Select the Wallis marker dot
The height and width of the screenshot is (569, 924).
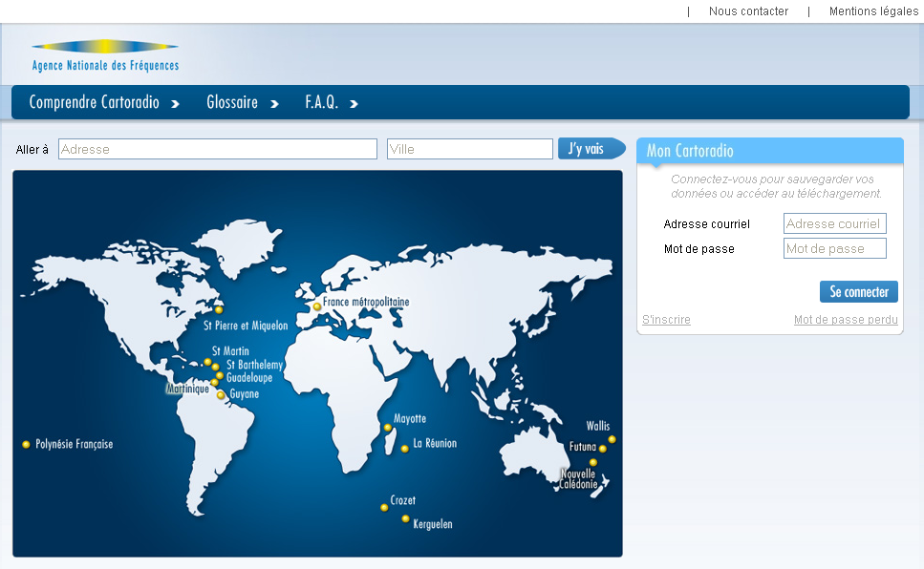click(x=612, y=439)
